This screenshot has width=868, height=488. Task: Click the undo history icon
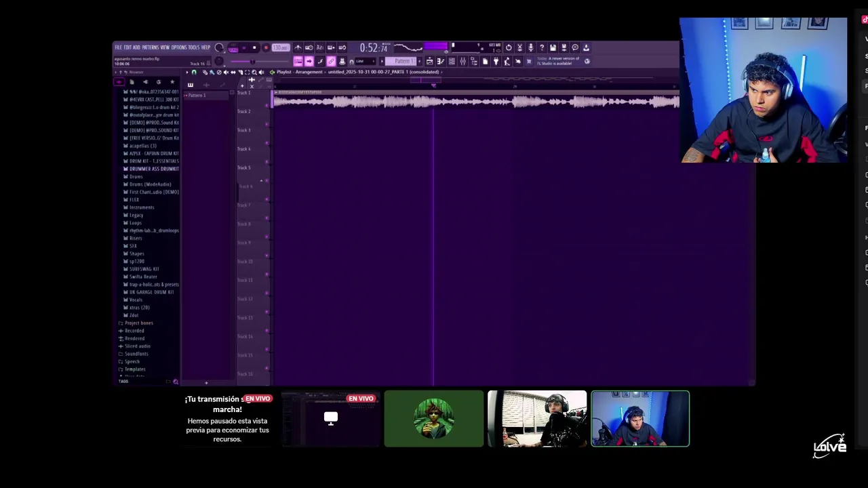pyautogui.click(x=509, y=47)
